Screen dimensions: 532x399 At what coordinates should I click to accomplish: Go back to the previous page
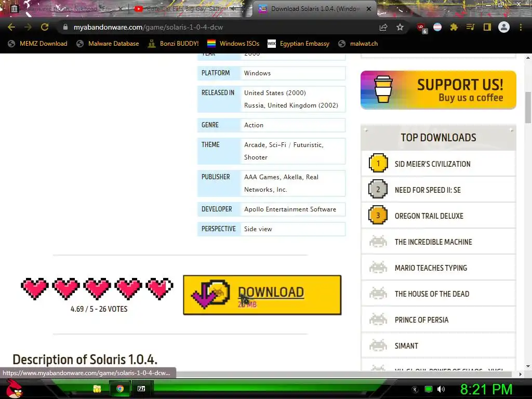tap(11, 27)
